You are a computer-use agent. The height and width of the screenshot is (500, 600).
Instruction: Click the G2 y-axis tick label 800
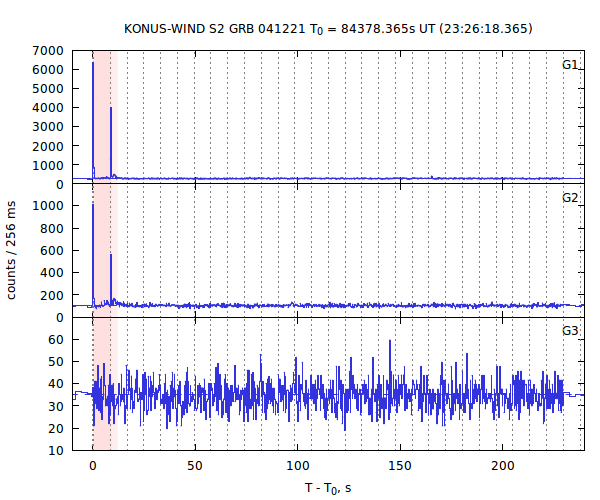click(52, 228)
